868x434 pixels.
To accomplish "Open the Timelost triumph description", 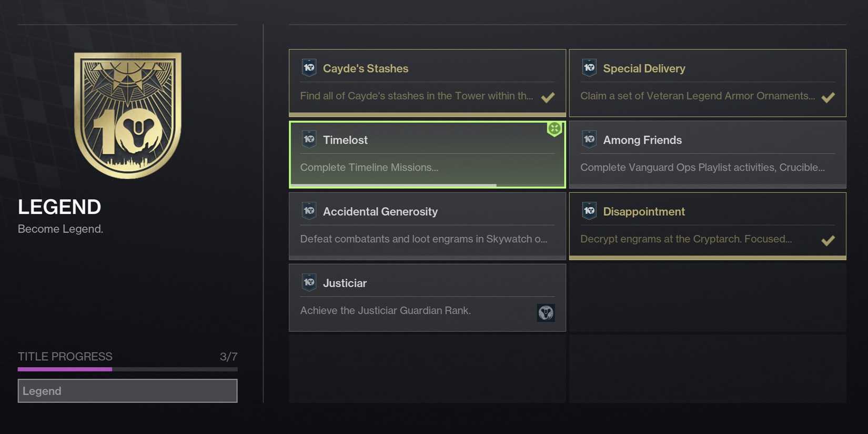I will point(369,167).
